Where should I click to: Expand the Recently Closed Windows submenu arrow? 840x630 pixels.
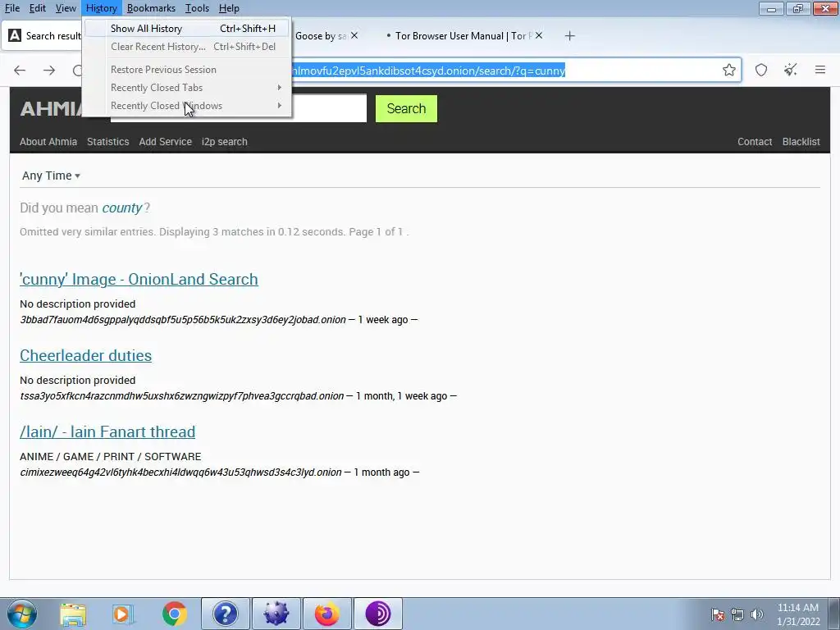[x=279, y=106]
